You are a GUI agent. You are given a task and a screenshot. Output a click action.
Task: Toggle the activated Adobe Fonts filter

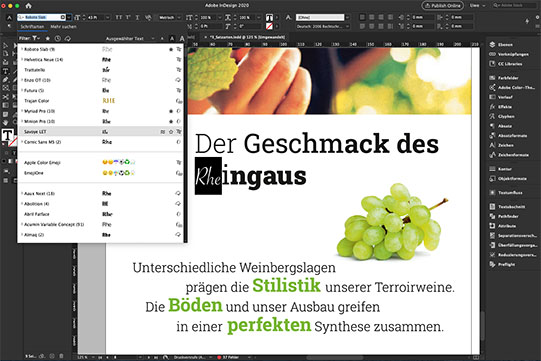(68, 39)
